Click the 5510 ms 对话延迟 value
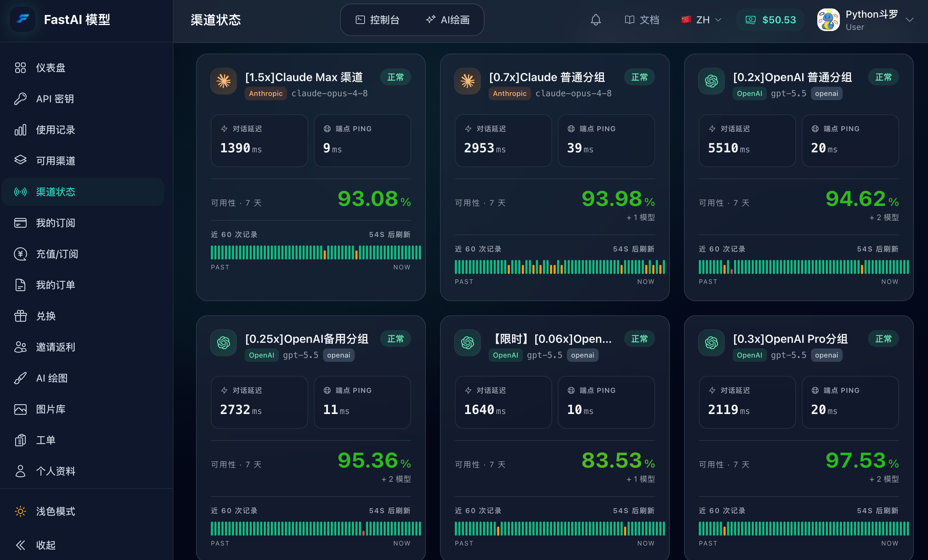Screen dimensions: 928x560 coord(729,148)
